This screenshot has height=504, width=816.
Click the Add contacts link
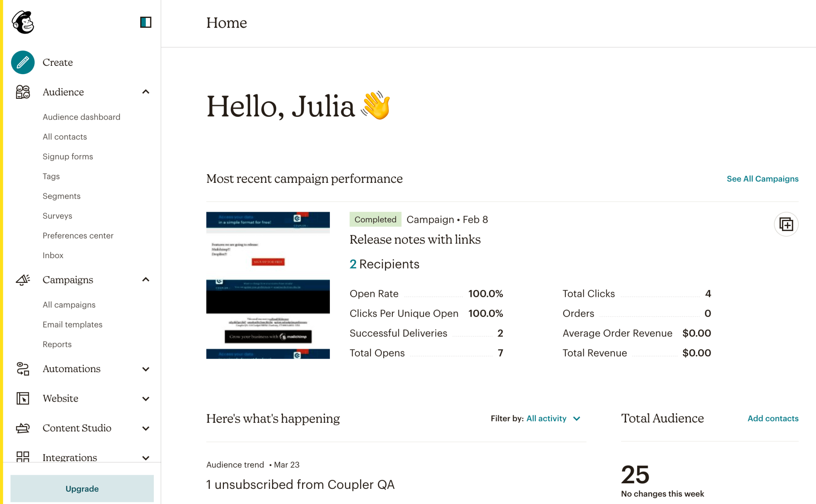click(773, 418)
